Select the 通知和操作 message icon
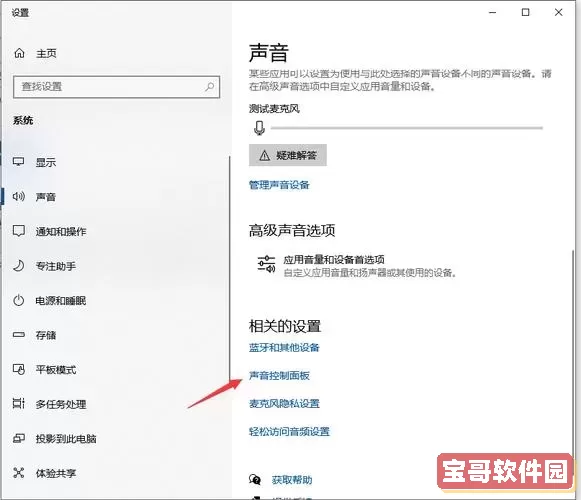Screen dimensions: 581x500 point(19,231)
